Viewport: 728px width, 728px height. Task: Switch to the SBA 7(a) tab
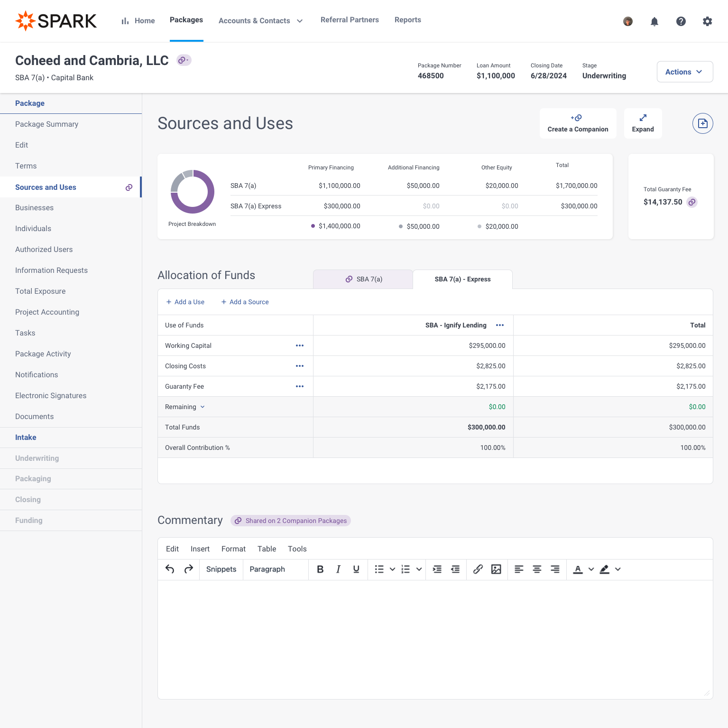pos(363,279)
